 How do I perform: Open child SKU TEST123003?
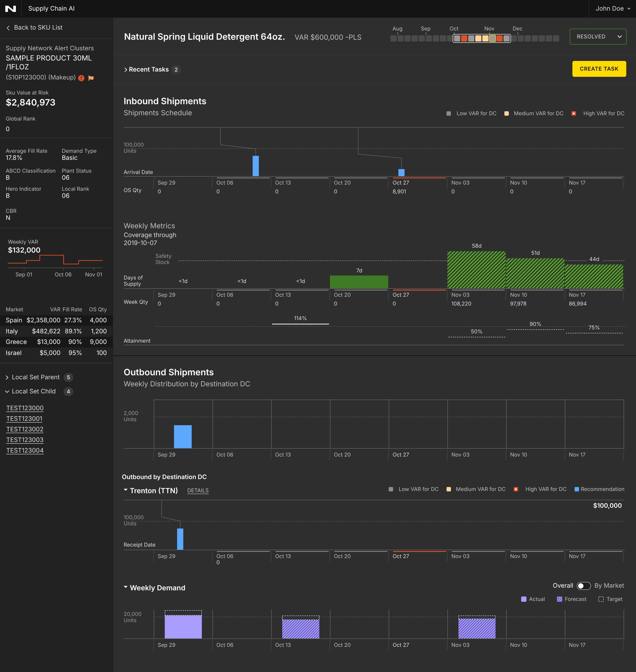(x=25, y=440)
